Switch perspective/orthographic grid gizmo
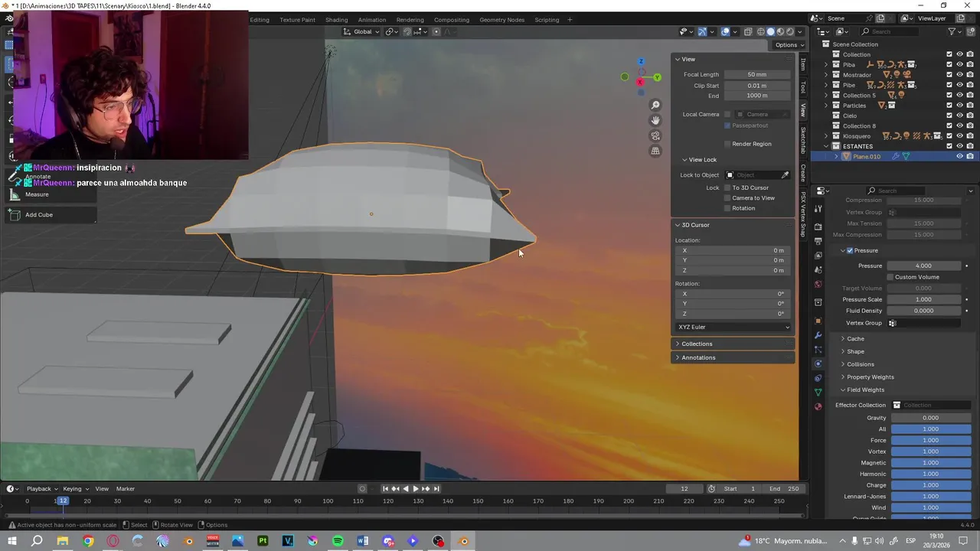 point(655,151)
